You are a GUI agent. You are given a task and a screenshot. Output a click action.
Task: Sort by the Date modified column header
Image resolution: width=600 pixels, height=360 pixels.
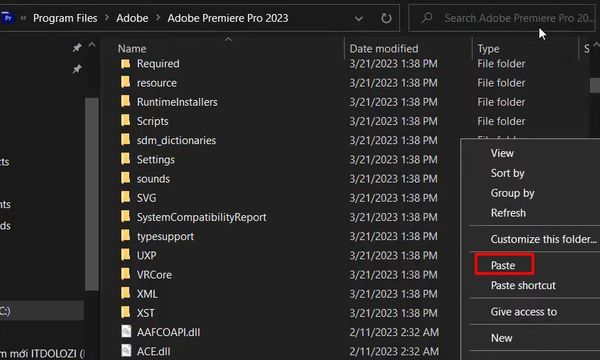pos(384,49)
